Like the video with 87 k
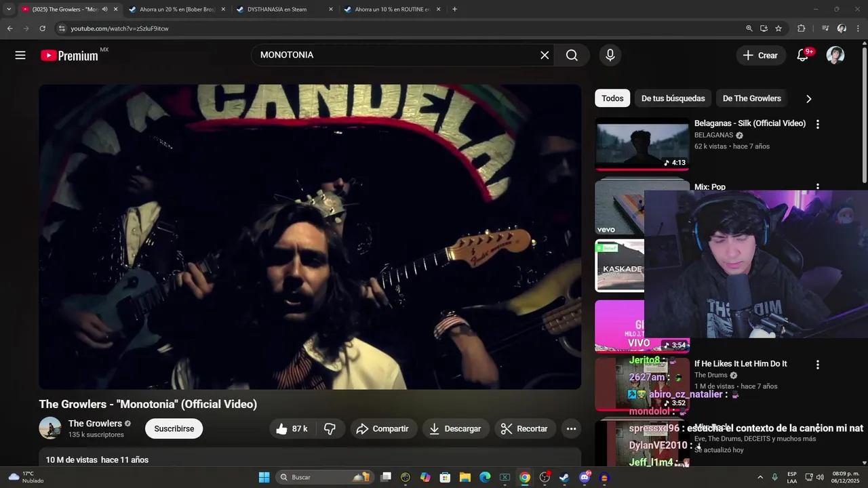 coord(292,428)
